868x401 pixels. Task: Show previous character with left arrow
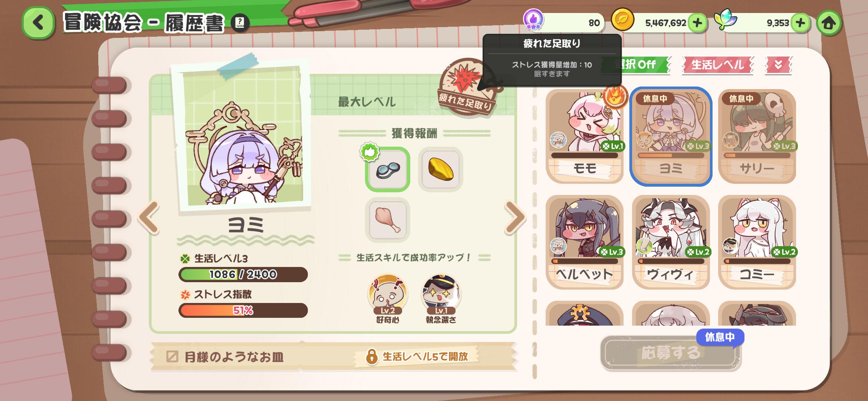tap(149, 218)
